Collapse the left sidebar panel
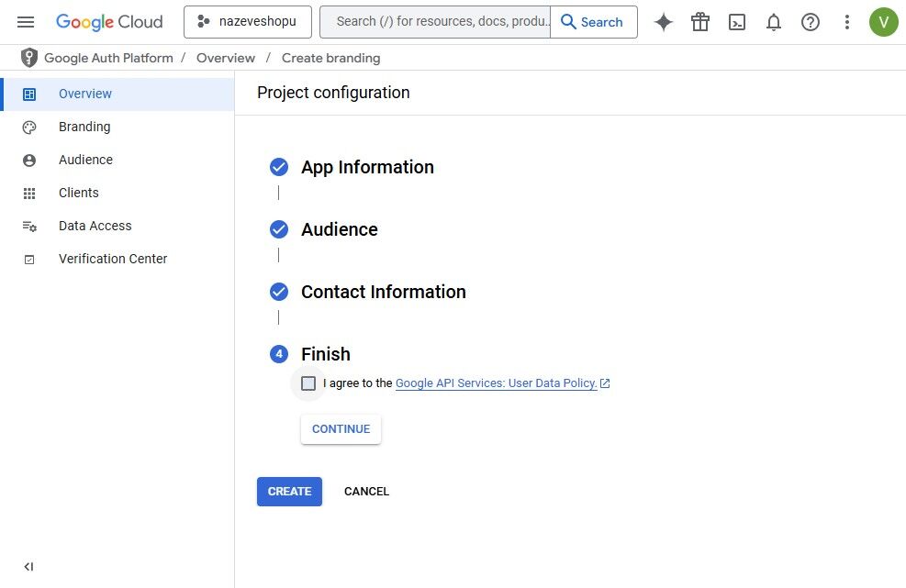 28,567
